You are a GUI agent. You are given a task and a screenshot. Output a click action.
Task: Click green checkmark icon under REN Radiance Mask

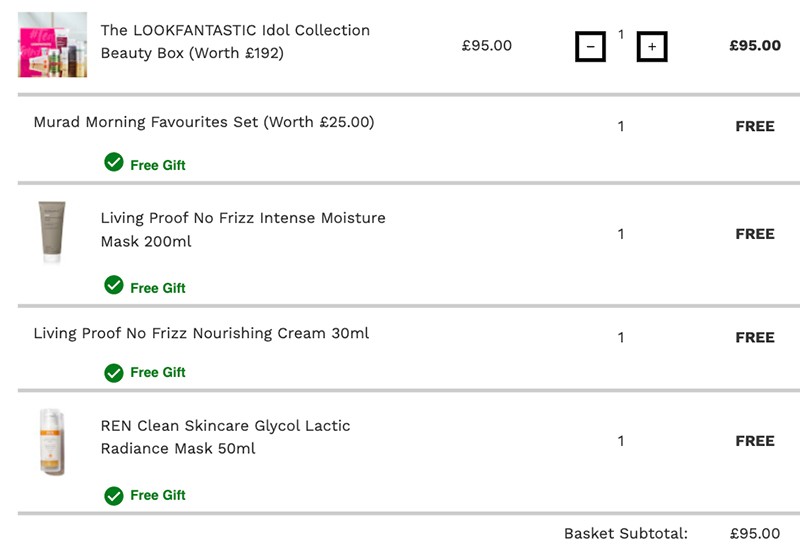114,495
